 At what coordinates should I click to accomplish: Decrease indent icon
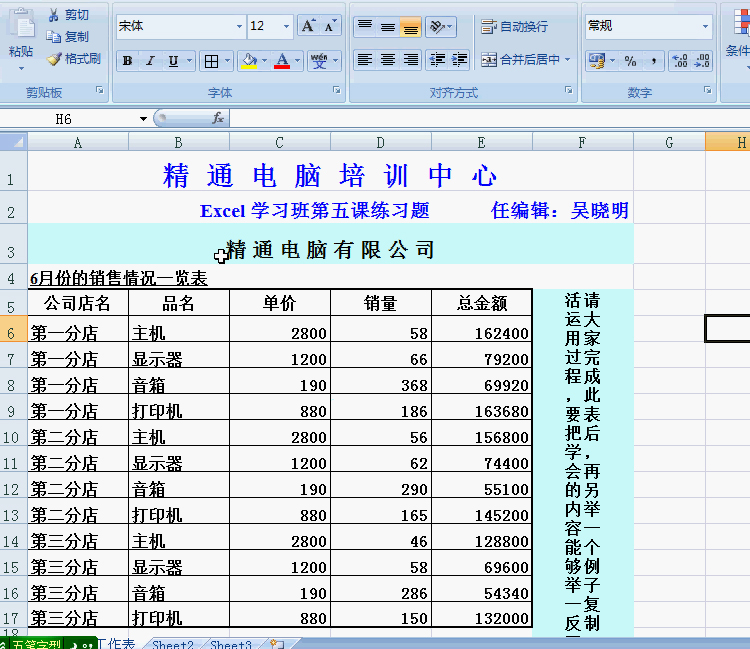(x=437, y=60)
